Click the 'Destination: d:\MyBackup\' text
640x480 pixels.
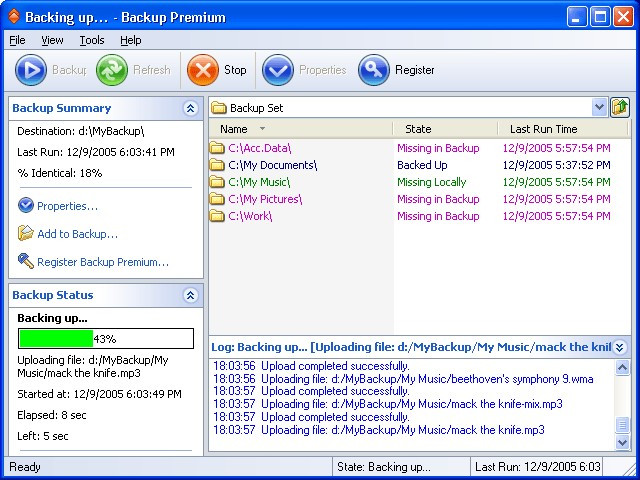pyautogui.click(x=81, y=131)
